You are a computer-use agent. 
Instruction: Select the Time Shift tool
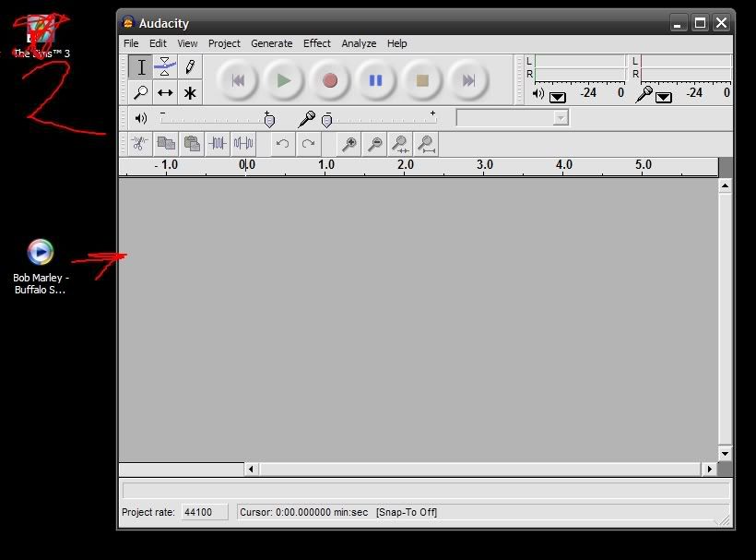coord(165,92)
